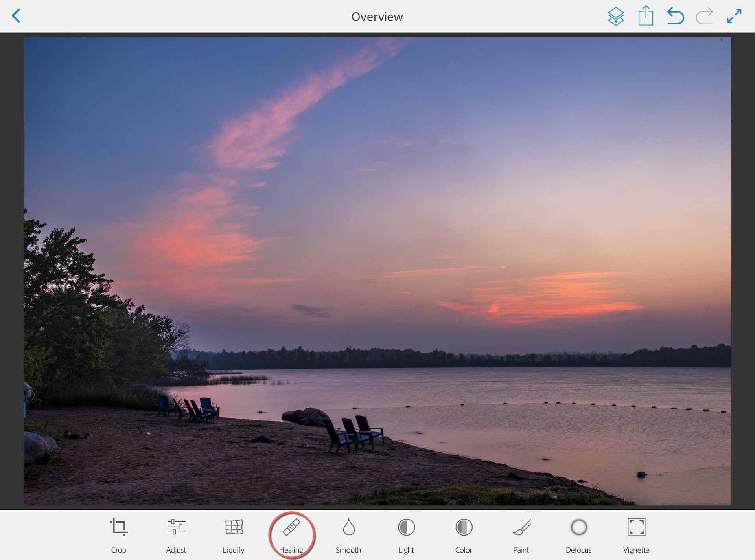Open the Light tool
The width and height of the screenshot is (755, 560).
pyautogui.click(x=406, y=536)
